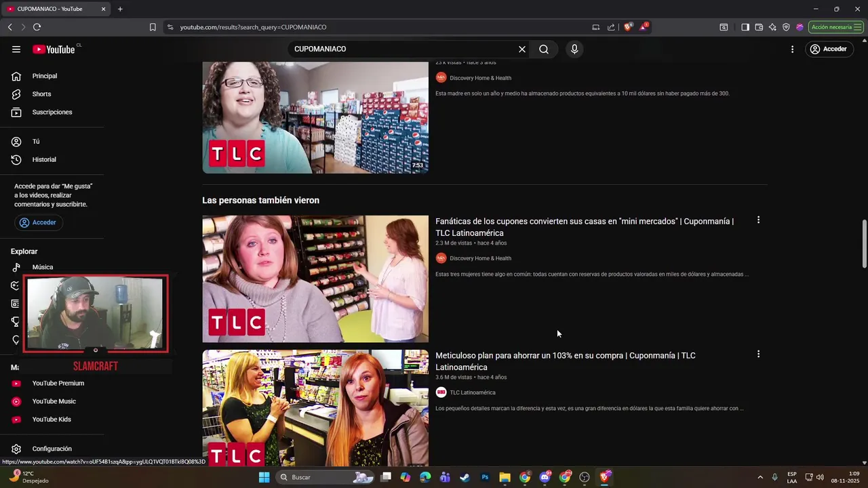Reload the page with the refresh icon
Image resolution: width=868 pixels, height=488 pixels.
[x=37, y=27]
